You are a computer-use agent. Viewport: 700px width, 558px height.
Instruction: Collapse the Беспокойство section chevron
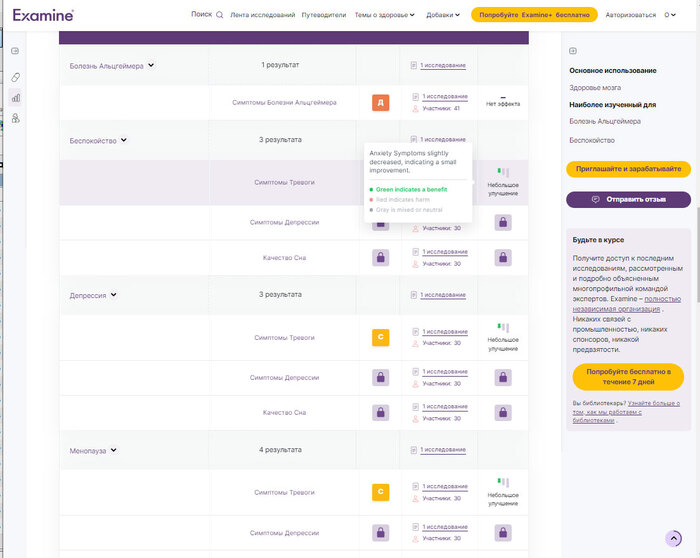coord(124,140)
